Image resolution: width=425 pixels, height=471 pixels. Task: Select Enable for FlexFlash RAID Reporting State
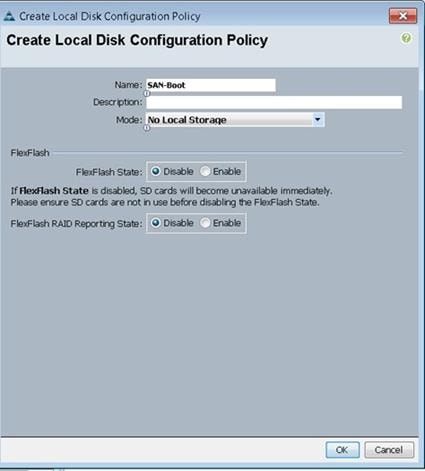205,223
